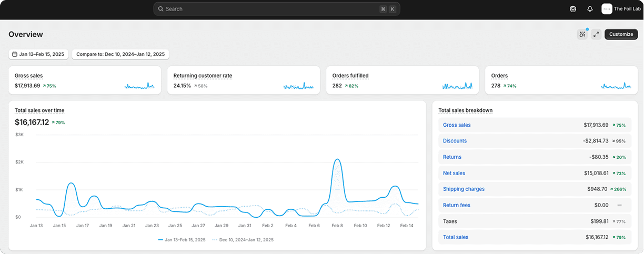This screenshot has width=644, height=254.
Task: Click the What's New party popper icon
Action: tap(582, 34)
